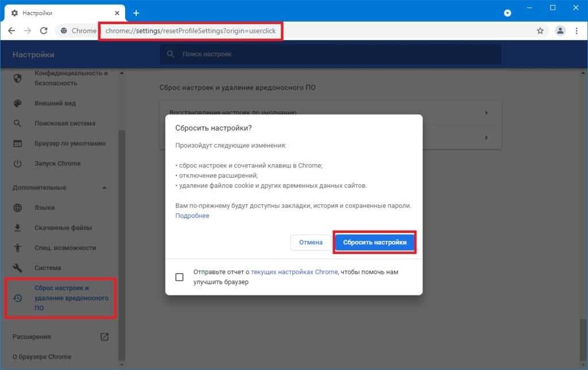
Task: Open Поисковая система settings section
Action: [65, 123]
